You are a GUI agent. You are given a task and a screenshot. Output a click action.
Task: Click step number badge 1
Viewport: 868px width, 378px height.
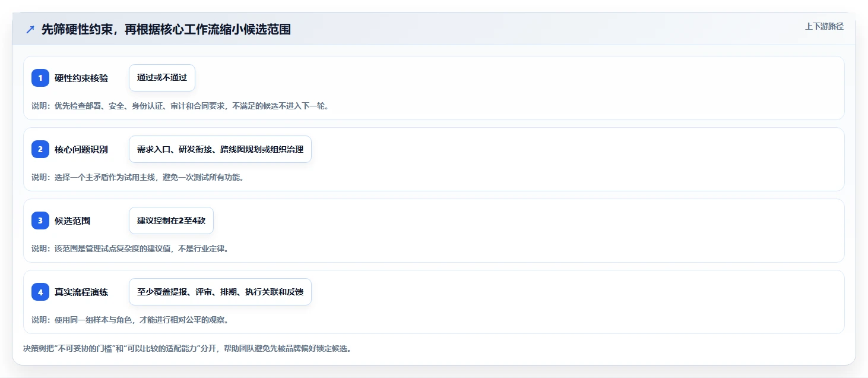[40, 78]
